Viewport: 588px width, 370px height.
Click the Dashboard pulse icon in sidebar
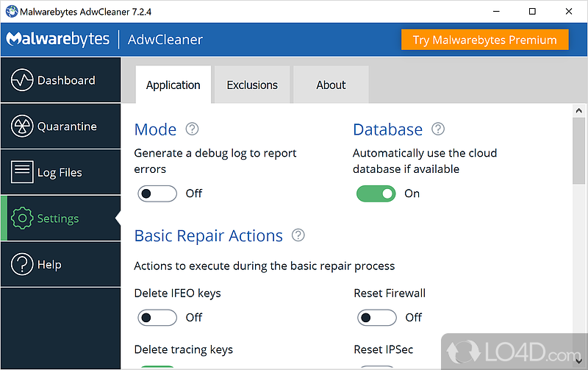click(22, 80)
